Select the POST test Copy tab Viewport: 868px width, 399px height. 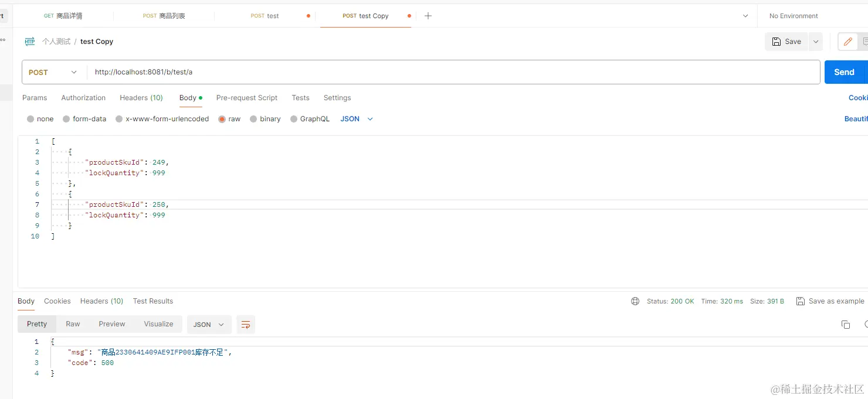click(x=365, y=16)
